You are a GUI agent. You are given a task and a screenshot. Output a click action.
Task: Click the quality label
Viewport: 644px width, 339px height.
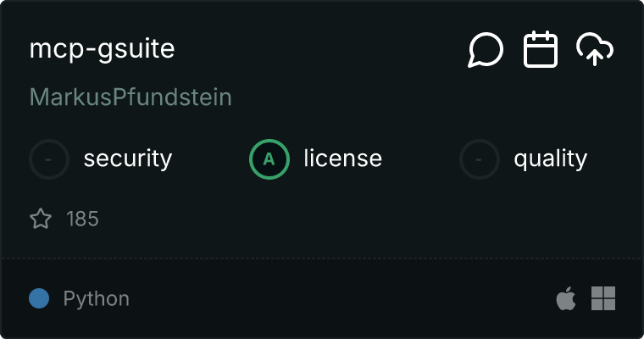tap(550, 158)
